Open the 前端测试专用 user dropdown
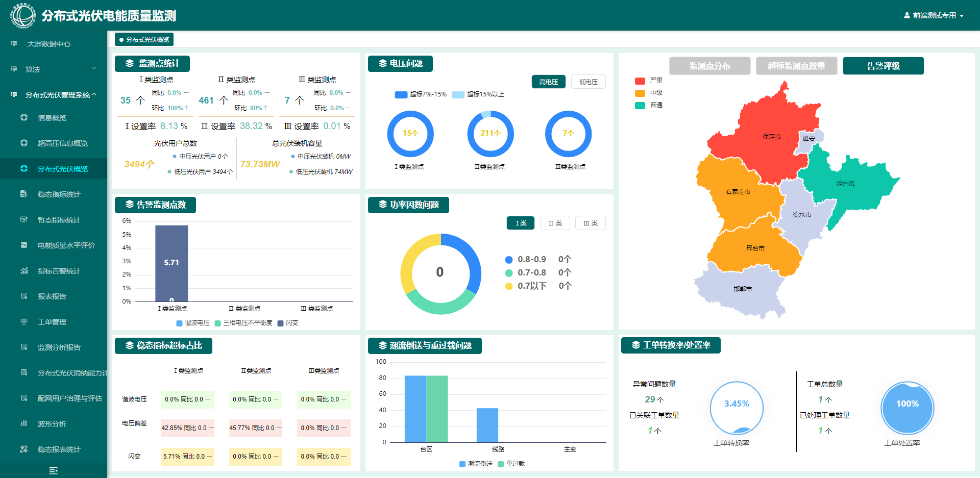Image resolution: width=980 pixels, height=478 pixels. (934, 16)
